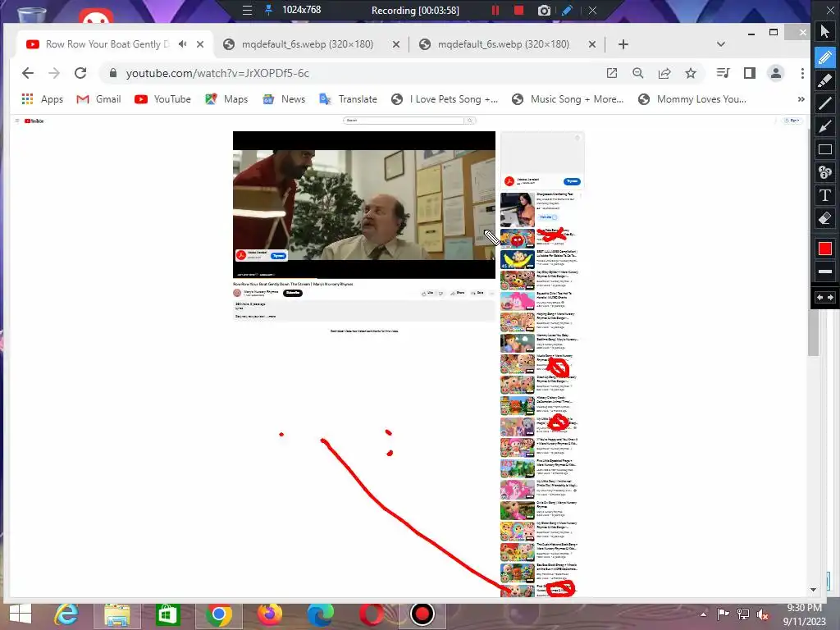
Task: Change the line thickness option
Action: [825, 272]
